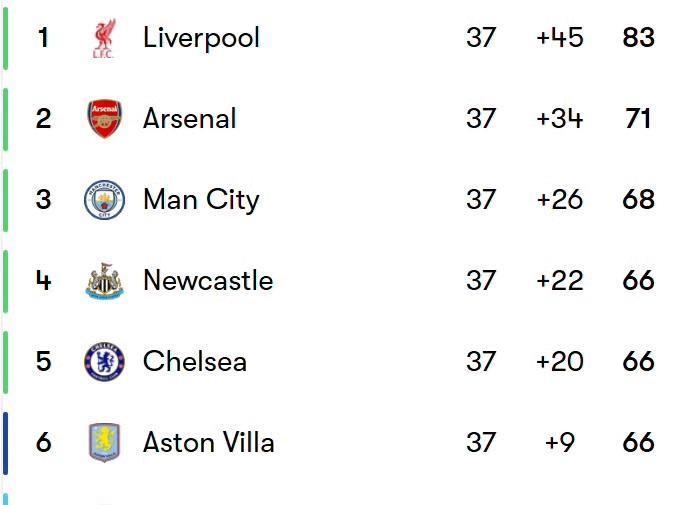The image size is (686, 505).
Task: Click the Newcastle club crest
Action: click(105, 281)
